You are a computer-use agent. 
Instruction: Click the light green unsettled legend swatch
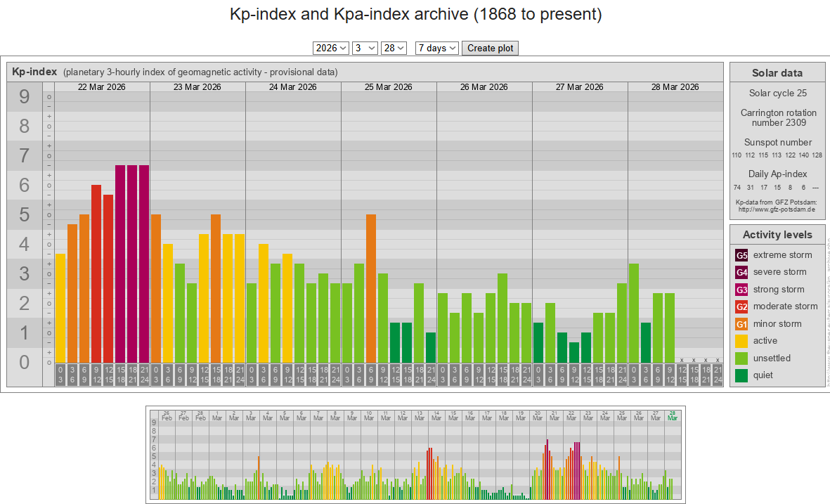pos(741,358)
